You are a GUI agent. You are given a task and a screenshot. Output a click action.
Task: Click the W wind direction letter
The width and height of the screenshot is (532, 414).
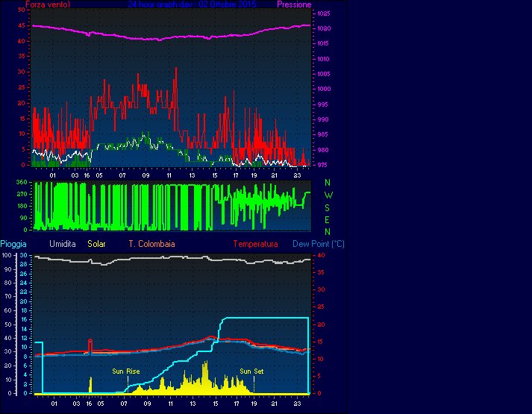(328, 195)
